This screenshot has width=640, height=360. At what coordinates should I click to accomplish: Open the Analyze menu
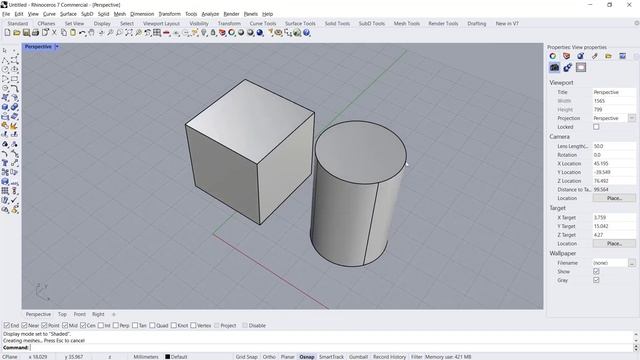pos(210,14)
